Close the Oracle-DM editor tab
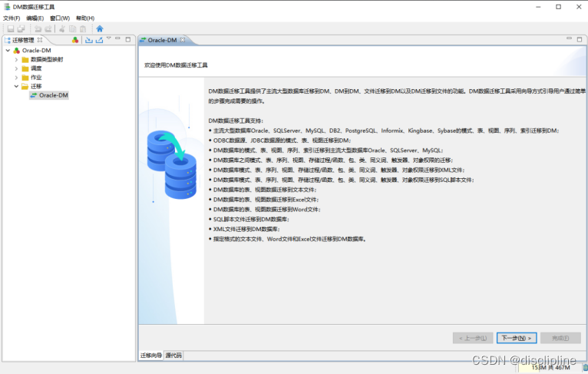588x374 pixels. point(183,40)
